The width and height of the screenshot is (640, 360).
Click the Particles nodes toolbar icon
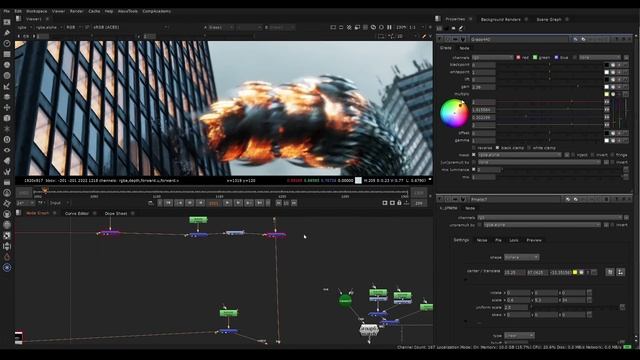(x=7, y=129)
